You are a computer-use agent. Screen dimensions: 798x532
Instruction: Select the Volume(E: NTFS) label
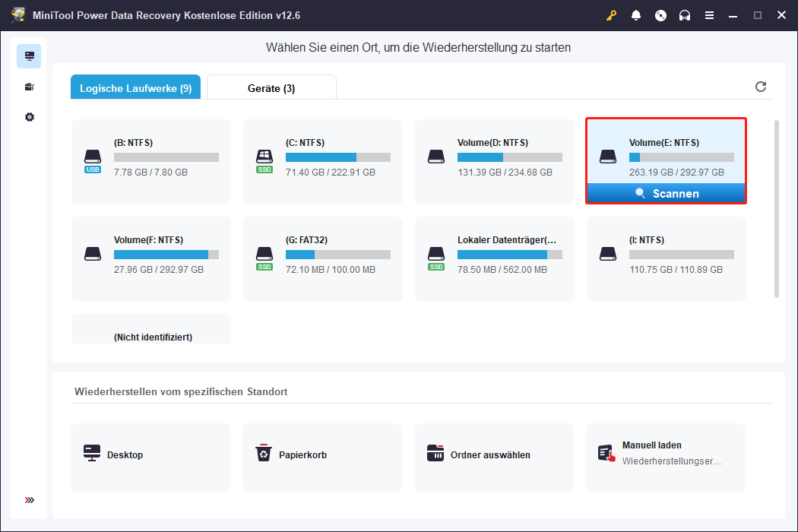click(x=664, y=143)
